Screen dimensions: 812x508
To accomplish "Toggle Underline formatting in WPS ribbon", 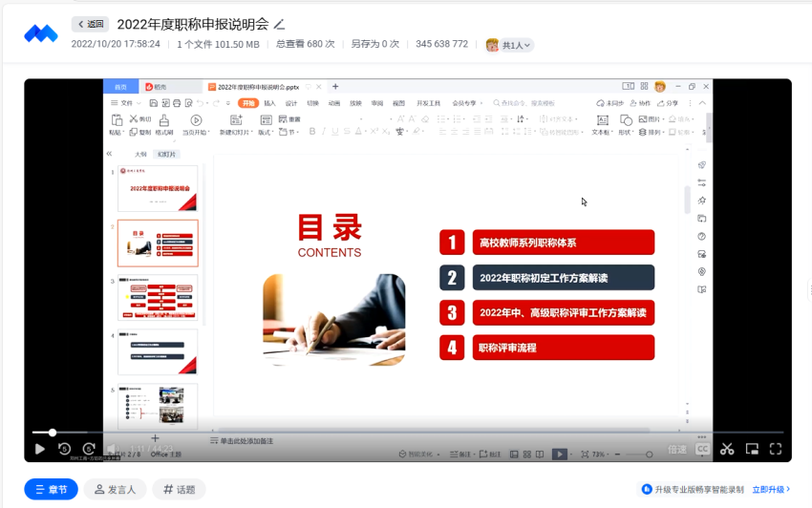I will click(335, 132).
